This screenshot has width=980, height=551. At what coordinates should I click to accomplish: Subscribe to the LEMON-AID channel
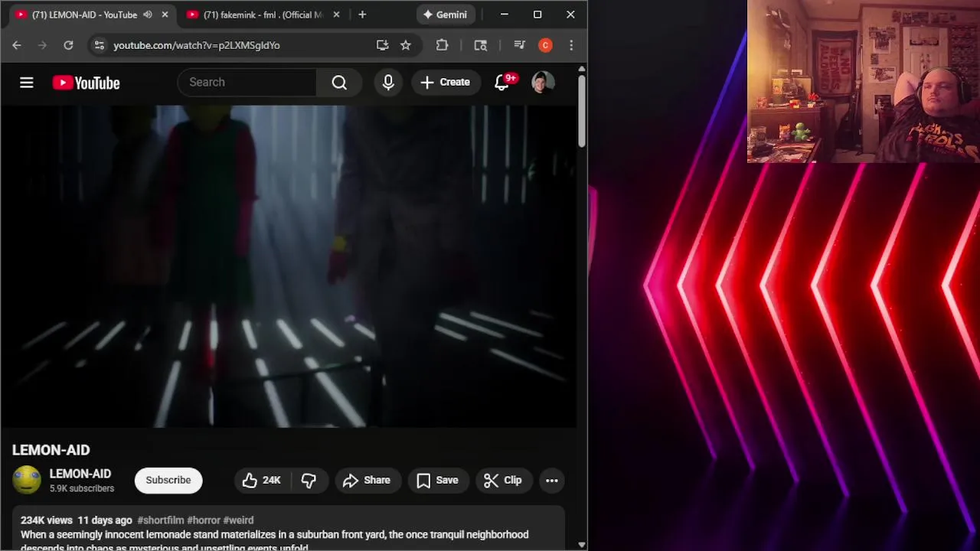168,481
